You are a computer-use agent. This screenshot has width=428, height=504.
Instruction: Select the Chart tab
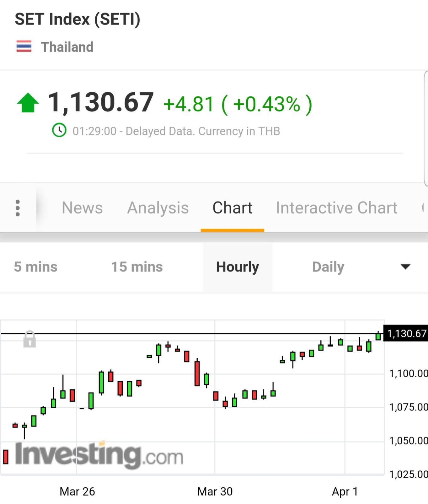pyautogui.click(x=232, y=208)
